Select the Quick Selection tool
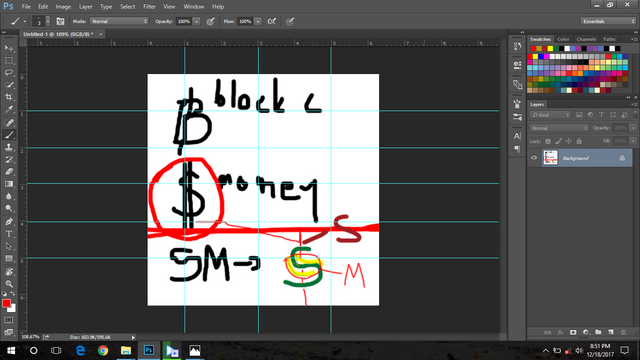640x360 pixels. coord(9,85)
